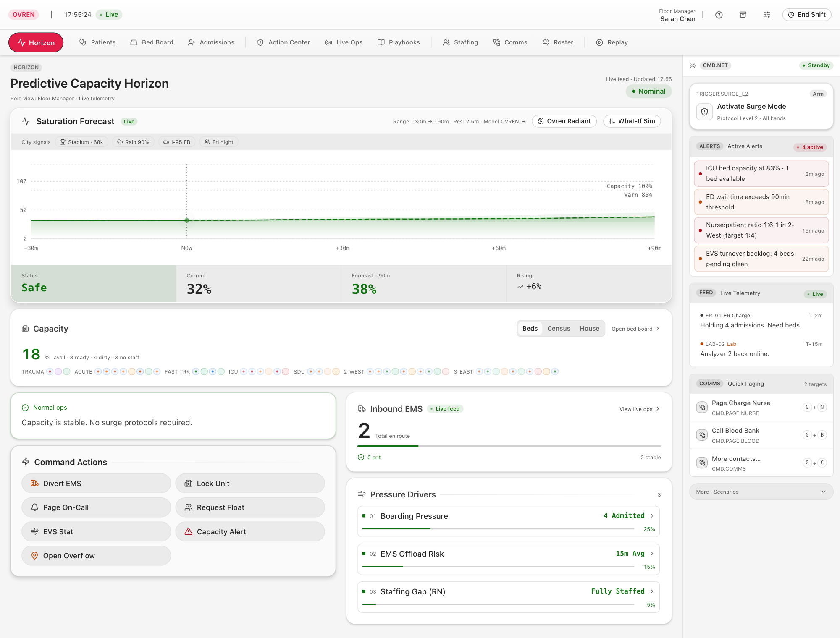Open the Bed Board tab
The image size is (840, 638).
[152, 42]
